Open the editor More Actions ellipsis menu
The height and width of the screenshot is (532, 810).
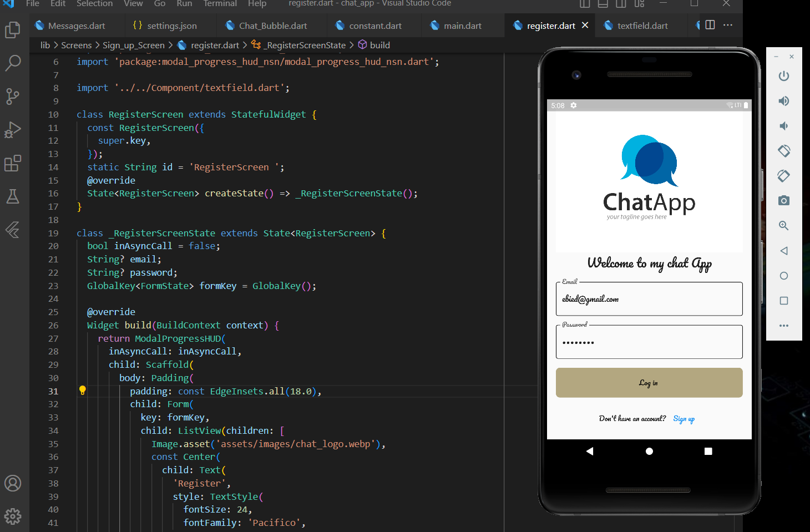[728, 25]
